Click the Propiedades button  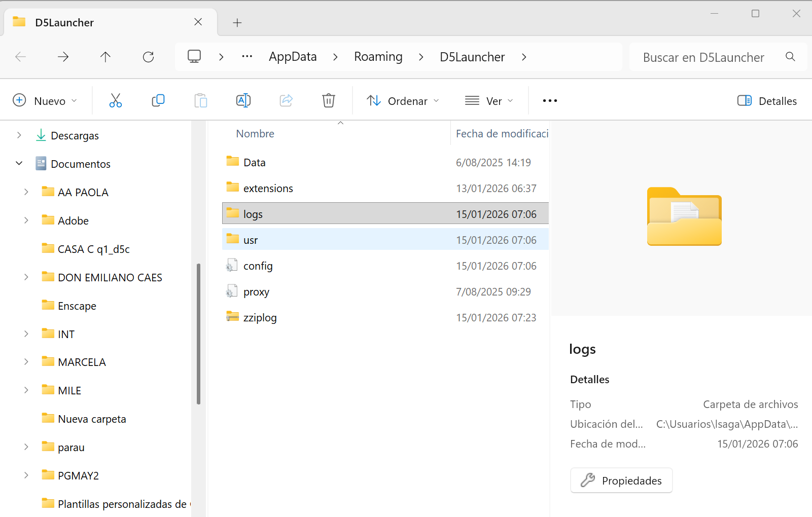pos(621,481)
